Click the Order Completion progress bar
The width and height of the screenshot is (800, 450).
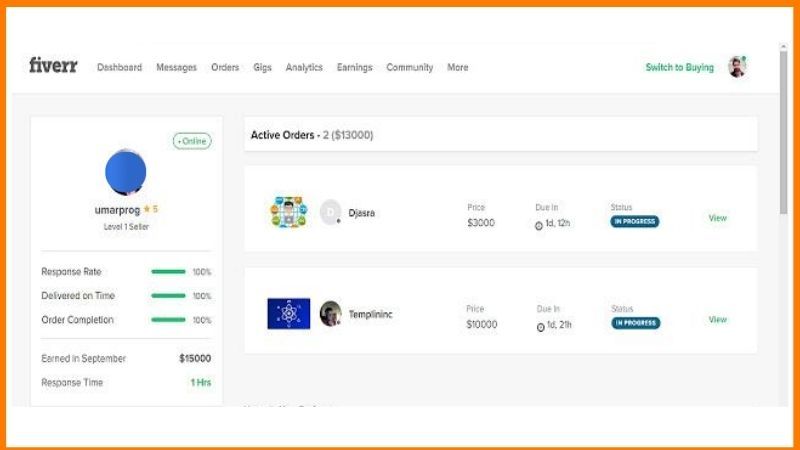coord(168,320)
